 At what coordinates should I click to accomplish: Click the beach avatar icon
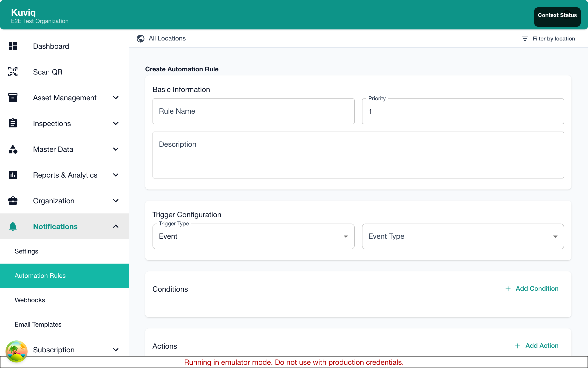(x=17, y=351)
